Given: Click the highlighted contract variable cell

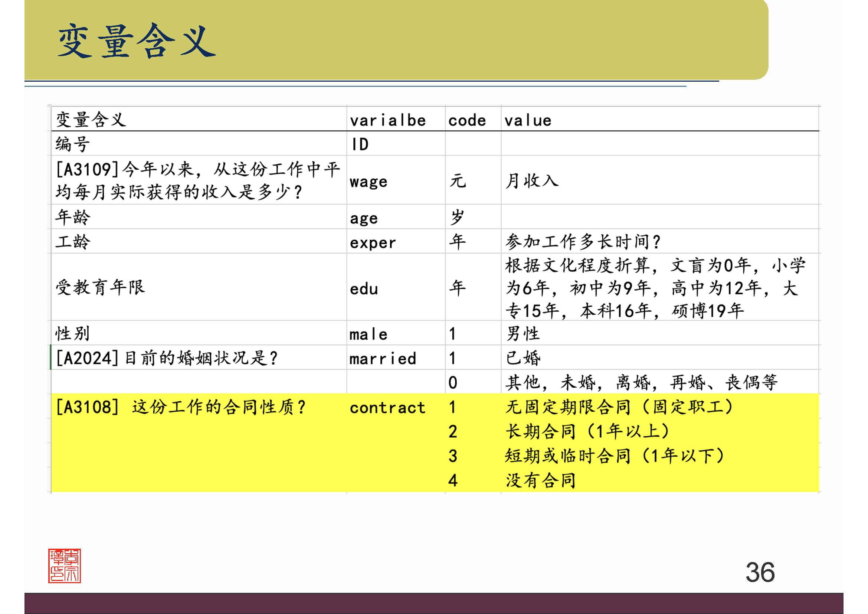Looking at the screenshot, I should click(387, 407).
